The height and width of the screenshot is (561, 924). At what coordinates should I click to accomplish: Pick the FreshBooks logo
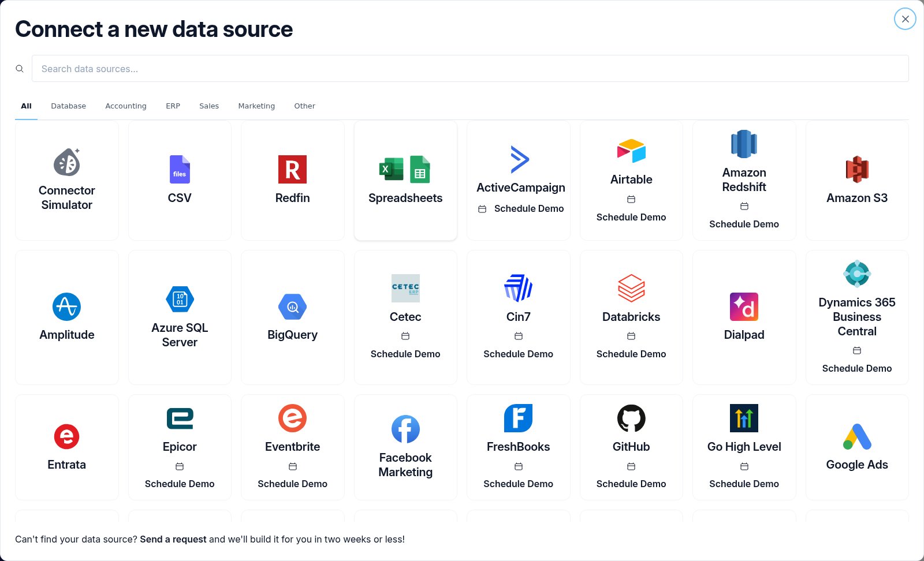pyautogui.click(x=518, y=418)
